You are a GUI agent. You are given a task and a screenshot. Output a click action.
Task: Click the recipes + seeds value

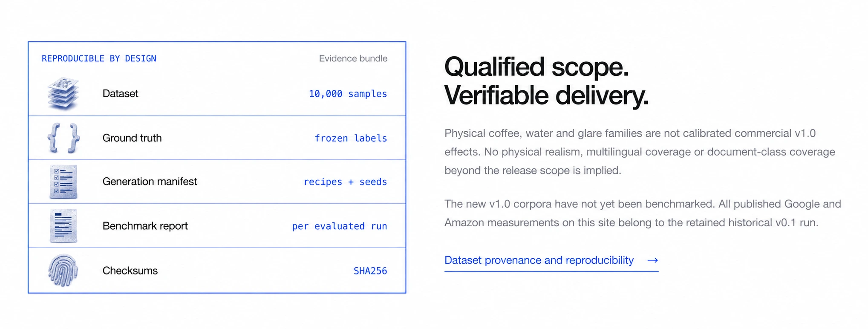[x=345, y=182]
